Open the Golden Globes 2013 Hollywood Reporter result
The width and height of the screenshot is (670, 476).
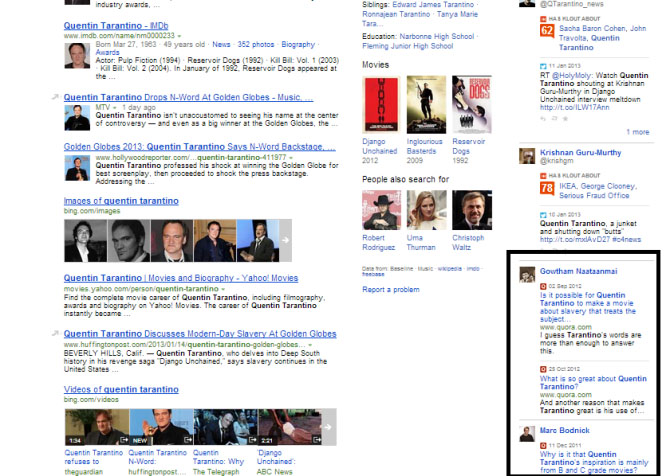tap(200, 147)
